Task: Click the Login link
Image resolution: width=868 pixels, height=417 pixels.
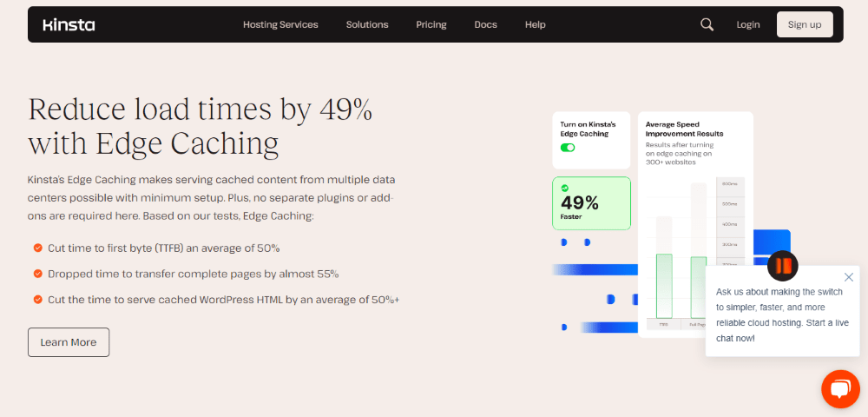Action: (x=748, y=24)
